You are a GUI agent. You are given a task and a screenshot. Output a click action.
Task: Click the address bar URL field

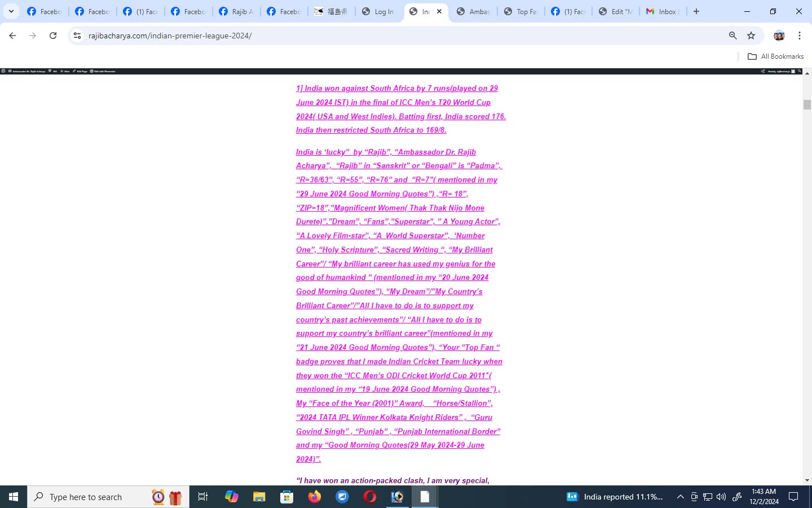(395, 36)
